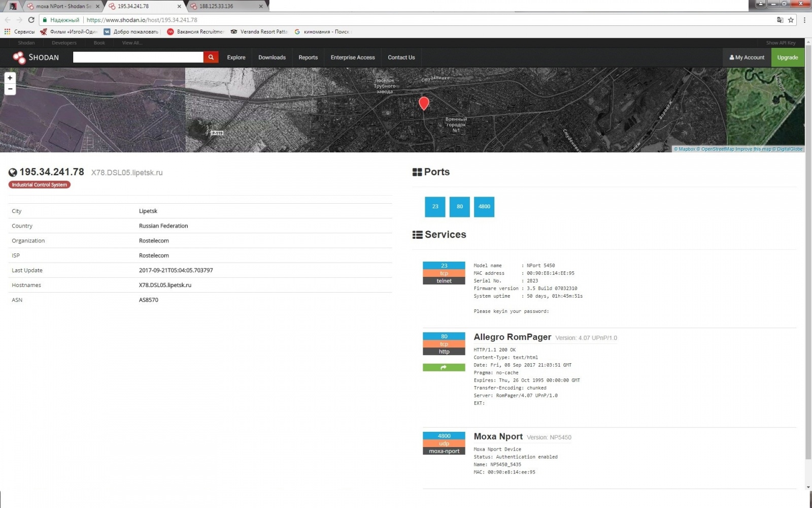
Task: Click the http label of port 80
Action: click(x=444, y=352)
